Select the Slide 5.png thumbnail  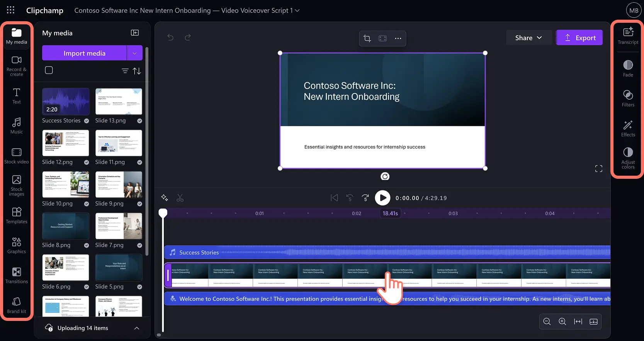point(119,267)
